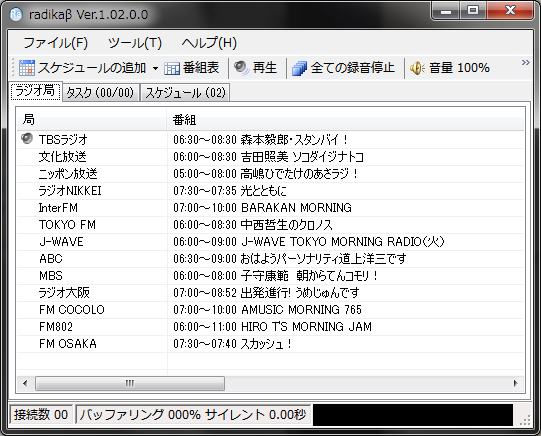Close the radika window
The height and width of the screenshot is (436, 541).
[510, 11]
